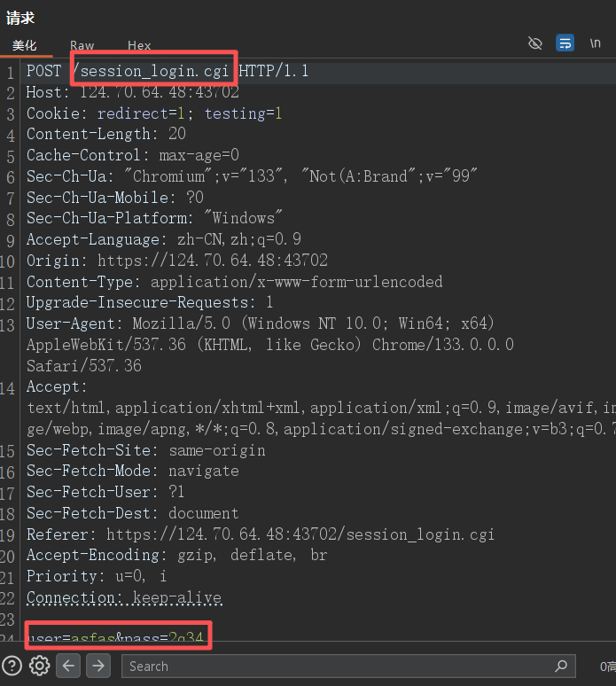Click the 请求 panel title
The height and width of the screenshot is (686, 616).
pos(20,18)
